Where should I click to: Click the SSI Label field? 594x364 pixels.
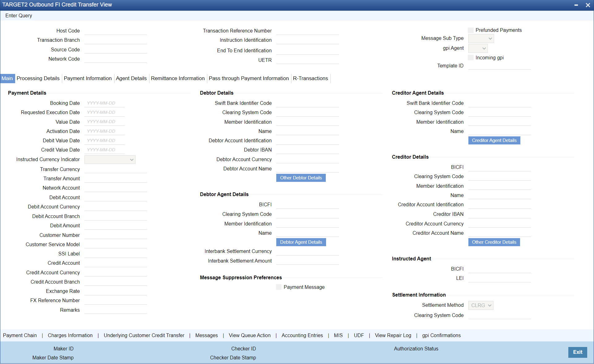point(116,254)
